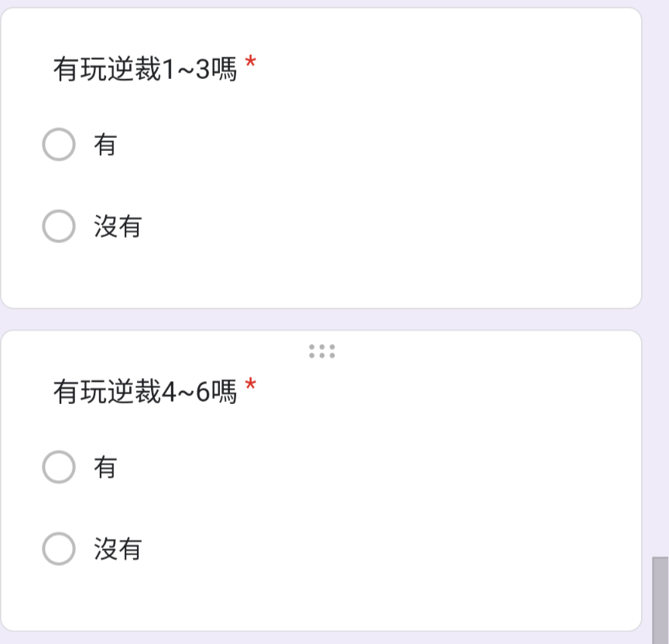Image resolution: width=669 pixels, height=644 pixels.
Task: Select the 有 radio button under 有玩逆裁1~3嗎
Action: point(59,144)
